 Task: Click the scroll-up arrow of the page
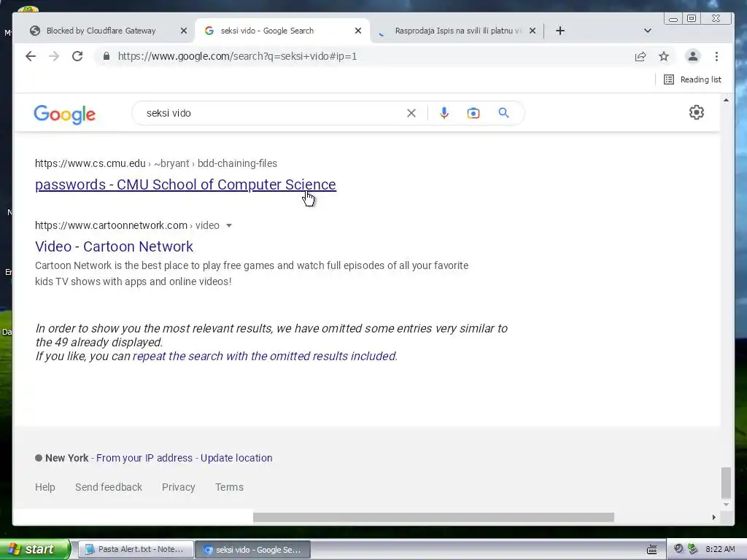coord(726,100)
